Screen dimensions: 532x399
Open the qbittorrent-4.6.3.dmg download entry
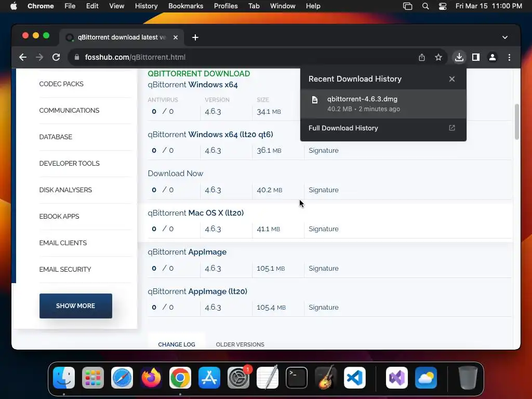tap(383, 104)
